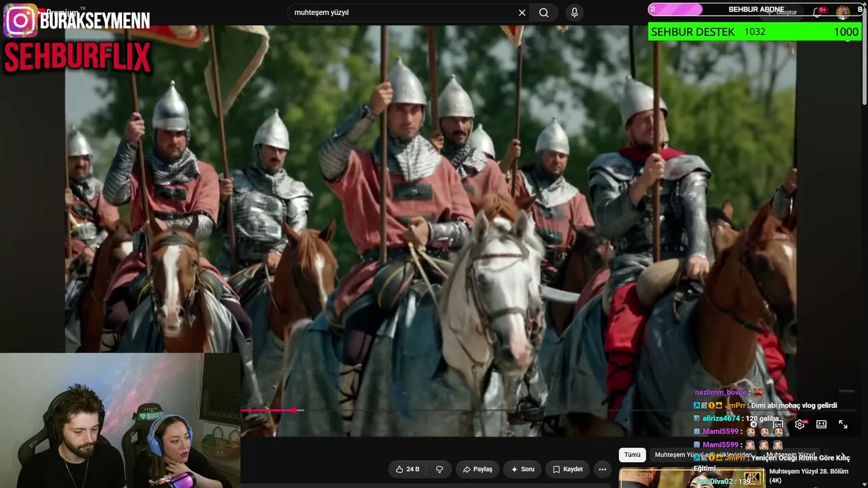868x488 pixels.
Task: Click the SEHBURFLIX overlay text
Action: 77,58
